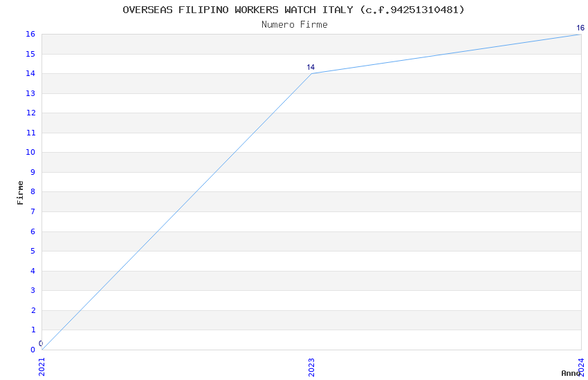Click the y-axis tick label 0
The width and height of the screenshot is (588, 380).
pos(33,350)
